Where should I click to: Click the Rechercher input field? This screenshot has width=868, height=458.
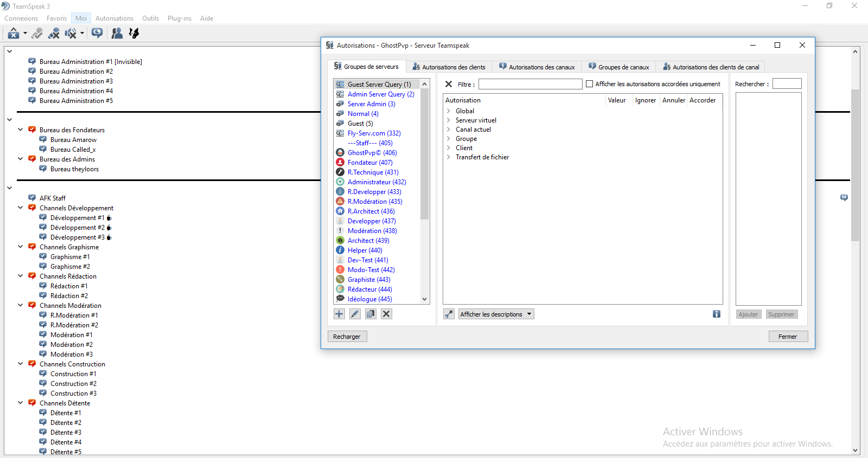[787, 84]
